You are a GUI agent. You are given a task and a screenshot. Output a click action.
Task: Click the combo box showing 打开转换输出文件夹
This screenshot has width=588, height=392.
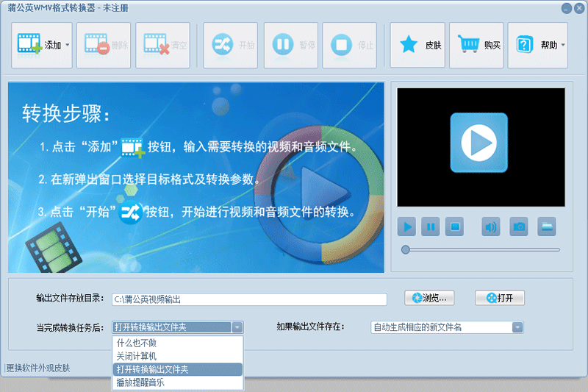[178, 327]
